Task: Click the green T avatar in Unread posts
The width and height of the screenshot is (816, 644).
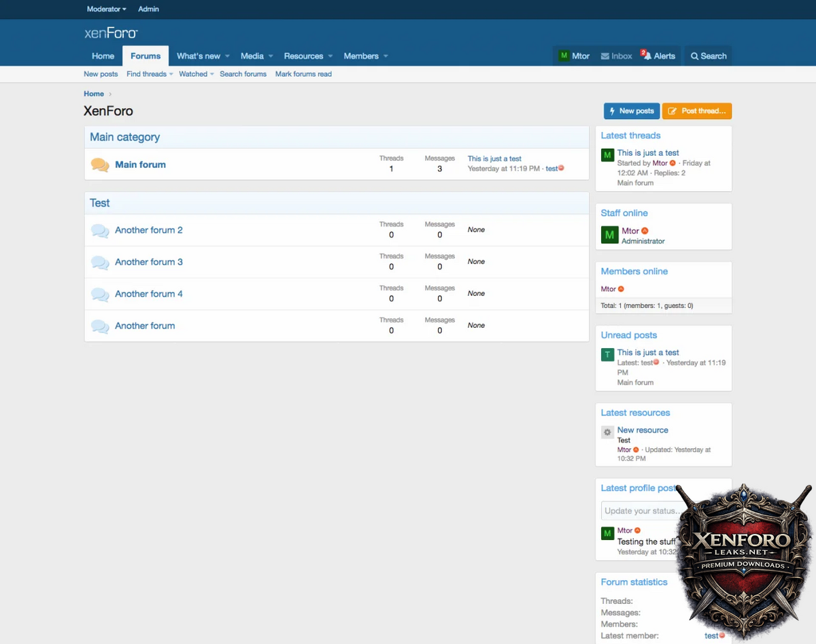Action: pos(607,354)
